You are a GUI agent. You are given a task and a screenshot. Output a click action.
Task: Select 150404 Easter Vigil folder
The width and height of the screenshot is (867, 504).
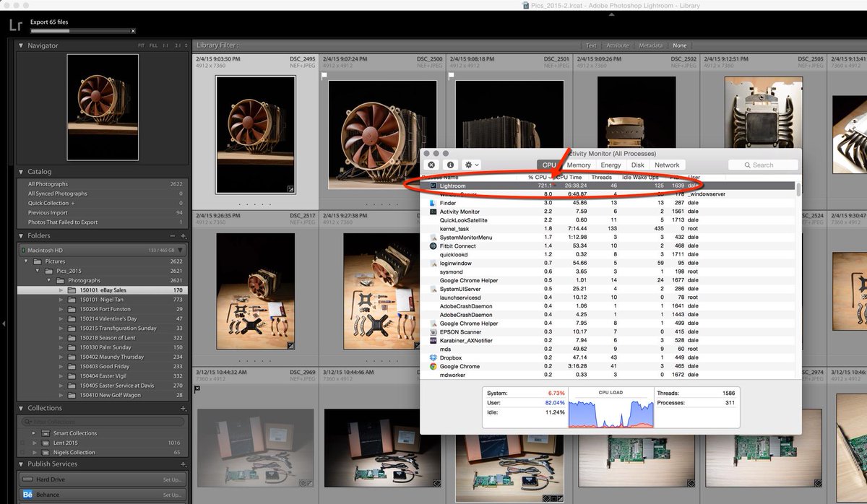(103, 376)
